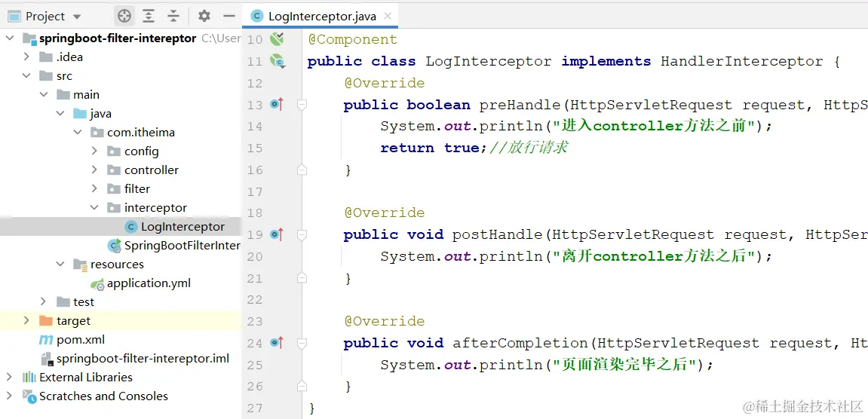Select application.yml in the project tree
This screenshot has width=868, height=419.
121,283
